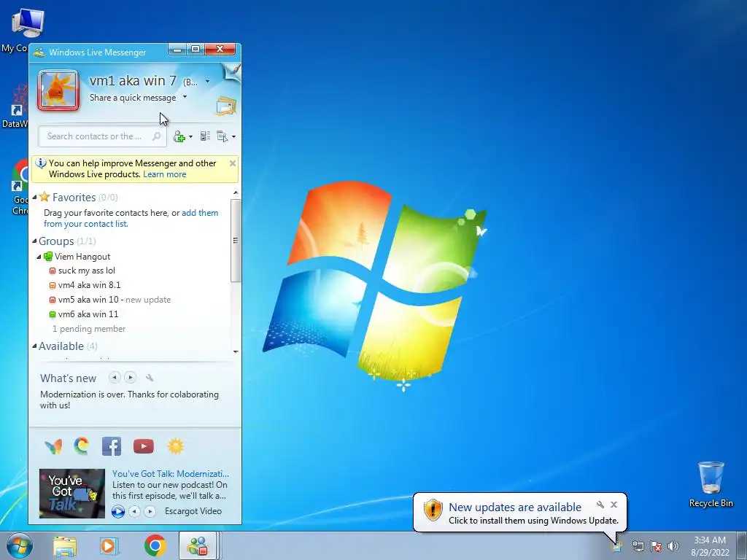The image size is (747, 560).
Task: Open the Facebook icon
Action: coord(112,446)
